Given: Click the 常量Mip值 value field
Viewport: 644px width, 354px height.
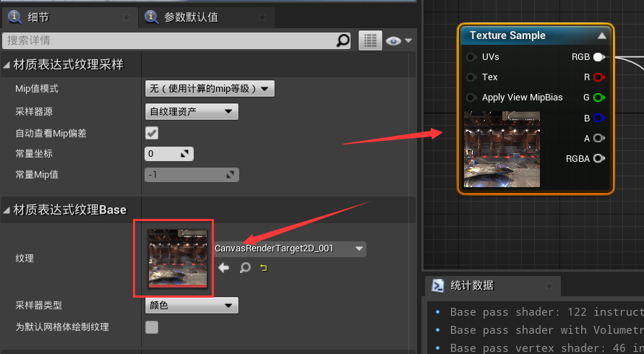Looking at the screenshot, I should 192,175.
